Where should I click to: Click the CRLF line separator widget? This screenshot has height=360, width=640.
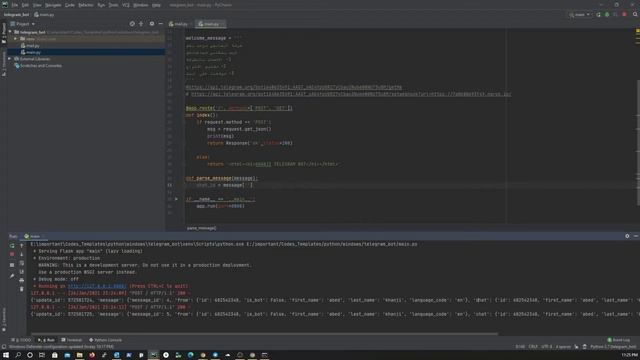(533, 347)
